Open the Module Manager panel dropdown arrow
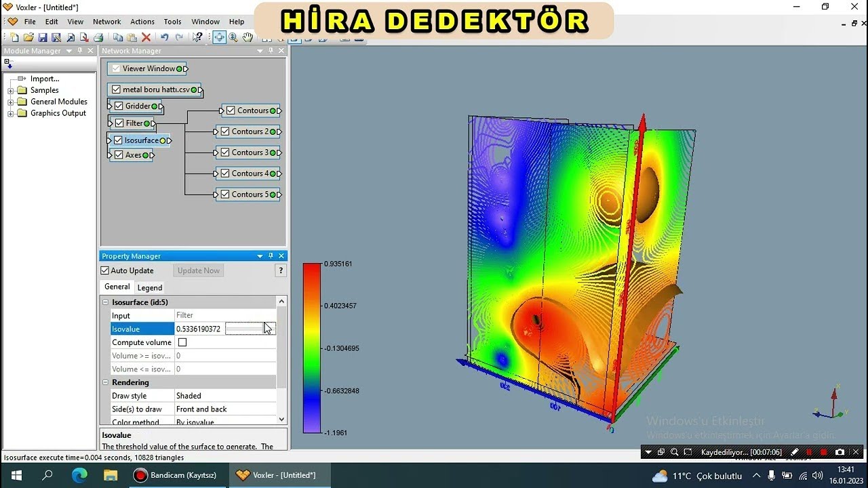Viewport: 868px width, 488px height. (x=68, y=51)
